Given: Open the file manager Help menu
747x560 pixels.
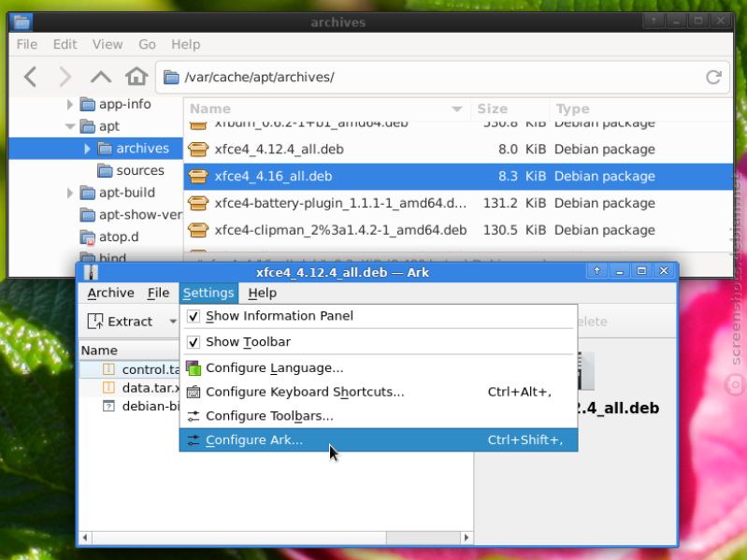Looking at the screenshot, I should (x=186, y=44).
